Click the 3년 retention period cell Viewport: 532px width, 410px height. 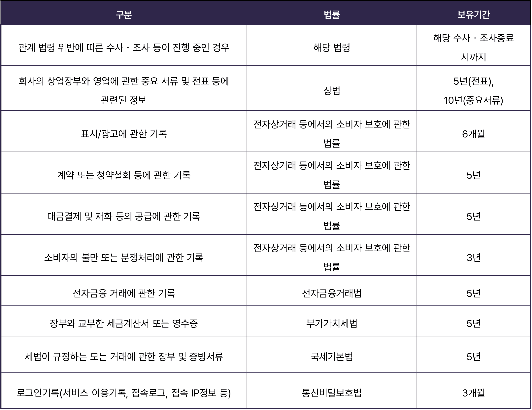point(473,257)
